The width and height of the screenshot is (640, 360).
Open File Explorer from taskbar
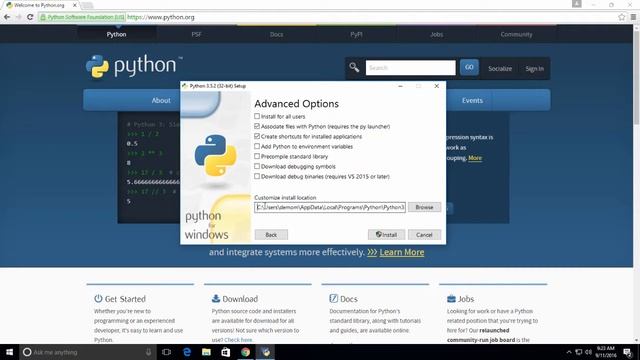coord(206,352)
